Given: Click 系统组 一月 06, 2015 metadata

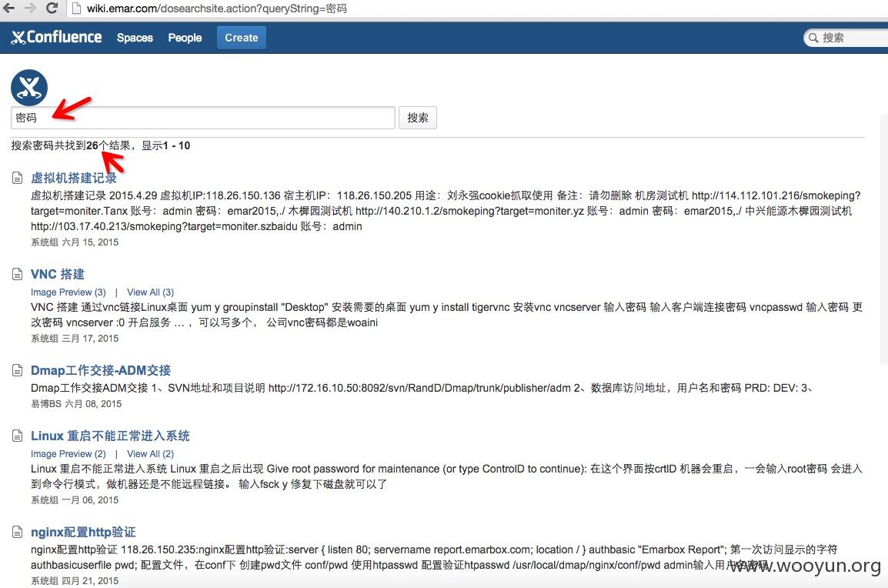Looking at the screenshot, I should 75,500.
